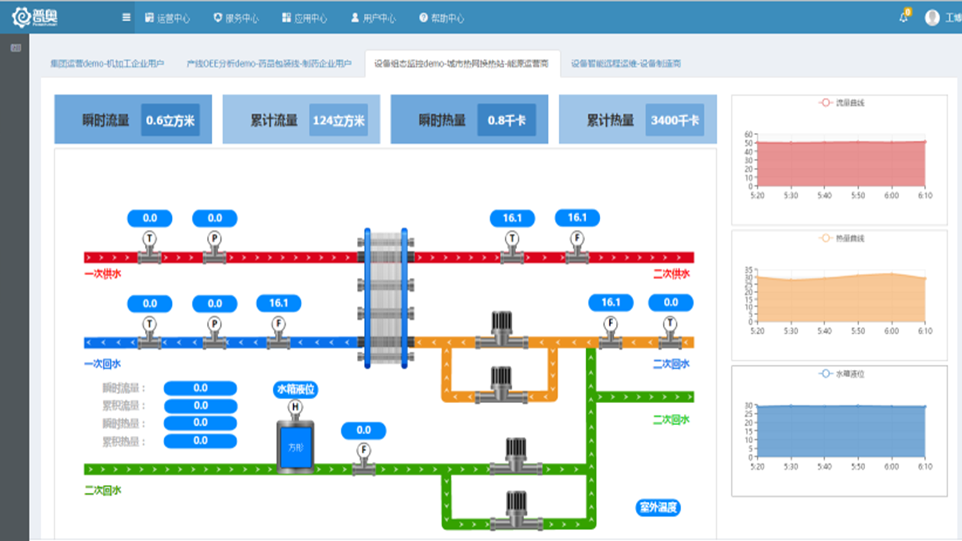Click the 16.1 value above the orange pipe F sensor
962x541 pixels.
click(610, 302)
